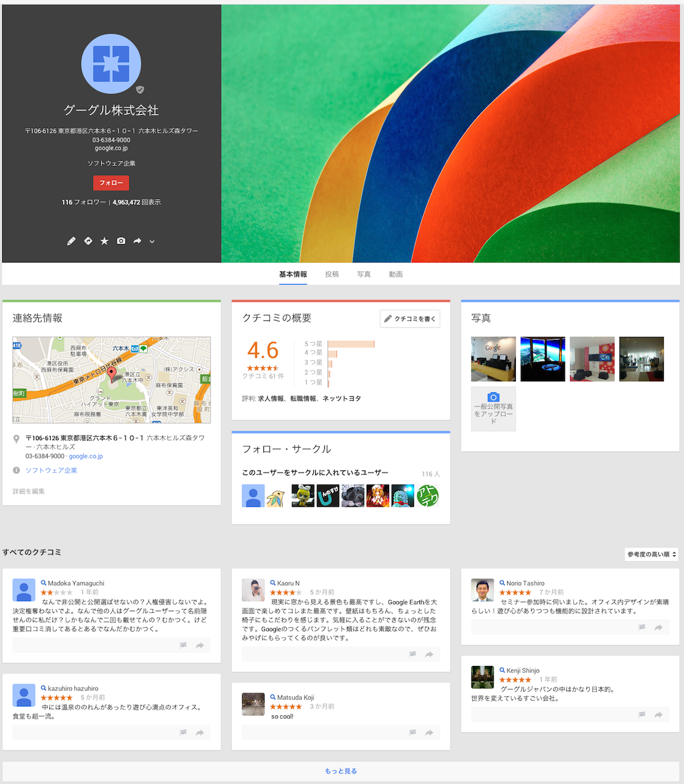Viewport: 684px width, 784px height.
Task: Flag kazuhiro hazuhiro's review
Action: coord(183,733)
